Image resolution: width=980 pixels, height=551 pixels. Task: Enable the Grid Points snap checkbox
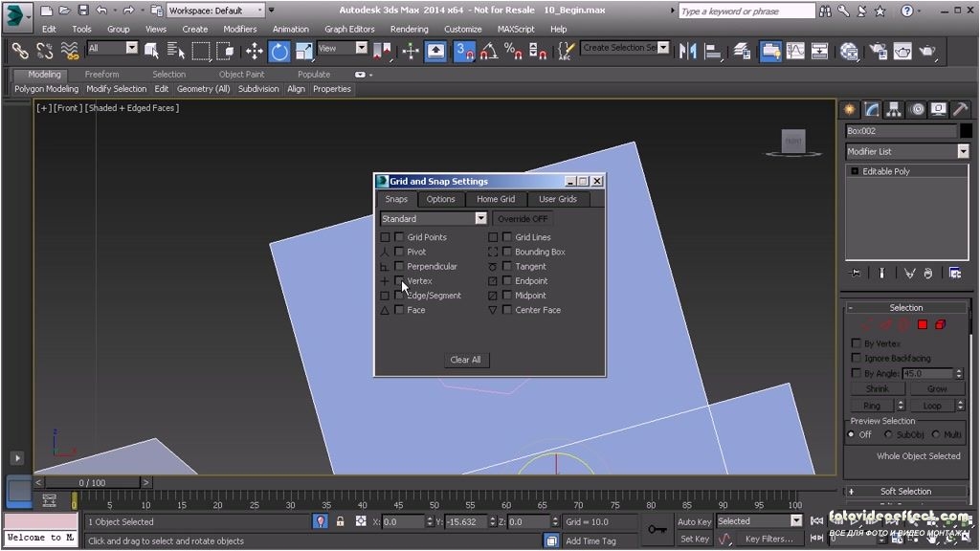[399, 237]
